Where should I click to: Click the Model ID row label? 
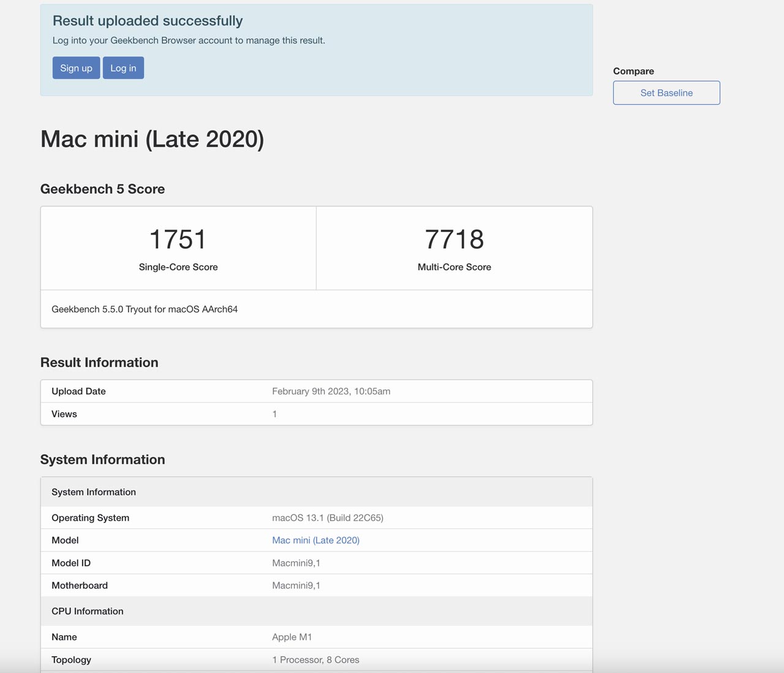[71, 563]
